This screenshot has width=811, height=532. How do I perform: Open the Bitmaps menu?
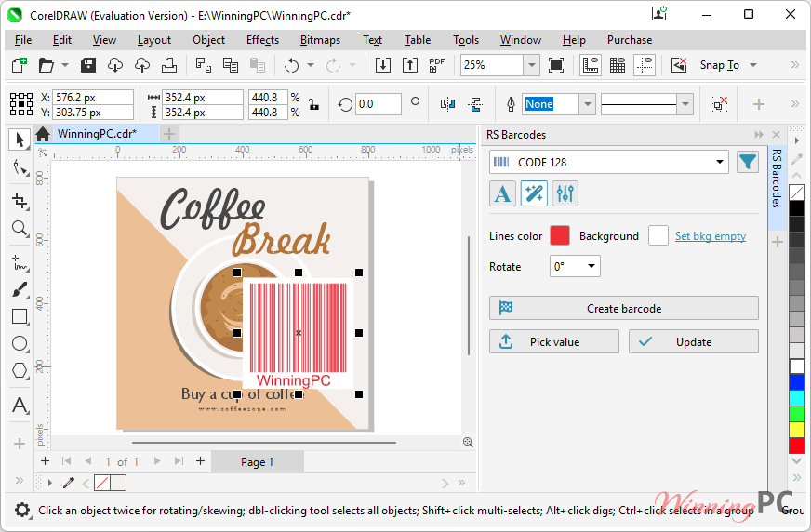point(320,40)
